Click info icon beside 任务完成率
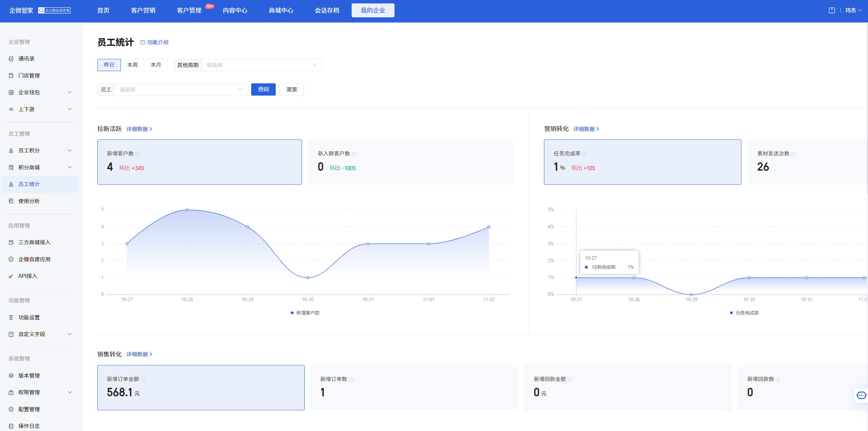The width and height of the screenshot is (868, 431). [x=584, y=154]
